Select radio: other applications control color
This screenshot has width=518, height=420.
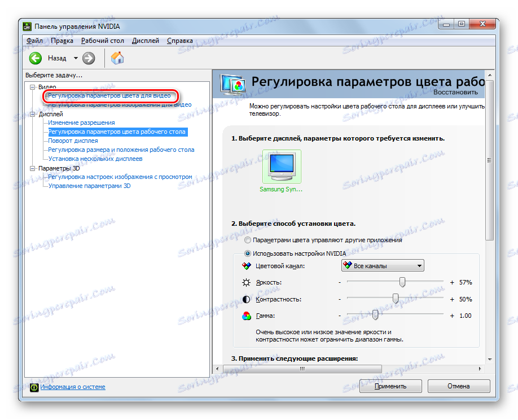coord(248,240)
